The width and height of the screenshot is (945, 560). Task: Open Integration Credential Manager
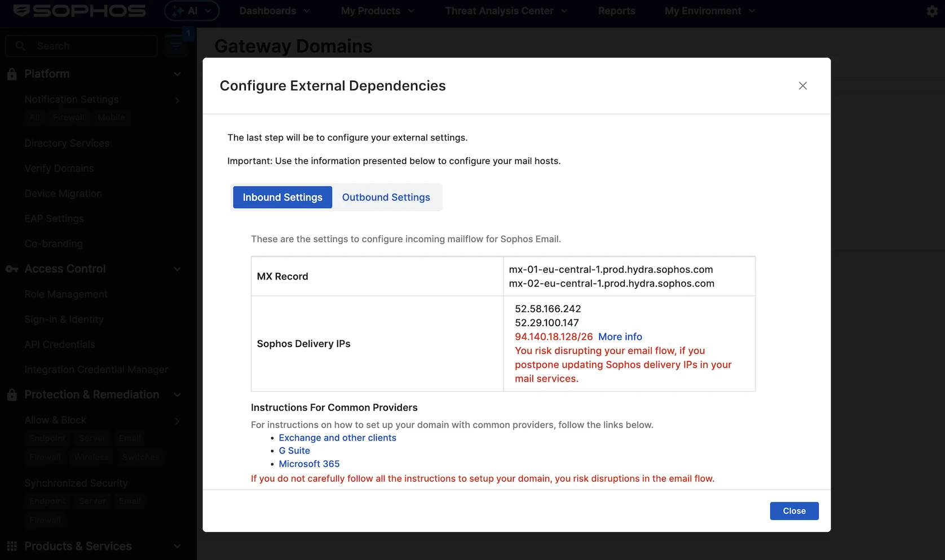pos(96,370)
